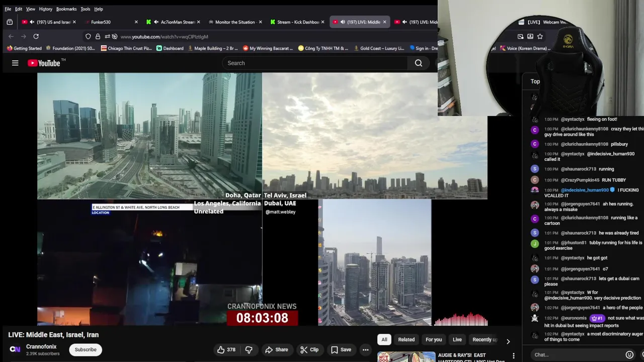The width and height of the screenshot is (644, 362).
Task: Switch to the Monitor the Situation tab
Action: point(235,22)
